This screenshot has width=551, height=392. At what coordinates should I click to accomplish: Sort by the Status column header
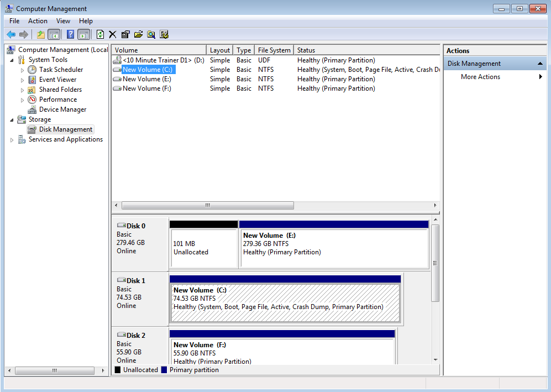[367, 50]
